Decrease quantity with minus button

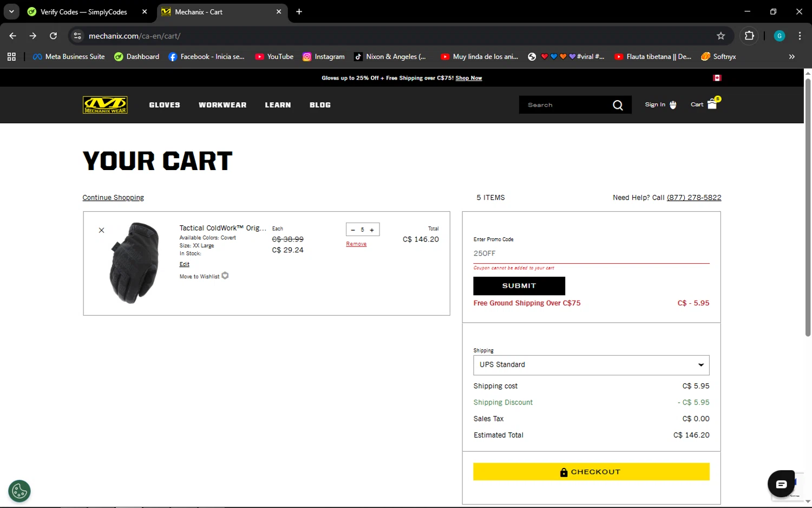coord(353,230)
